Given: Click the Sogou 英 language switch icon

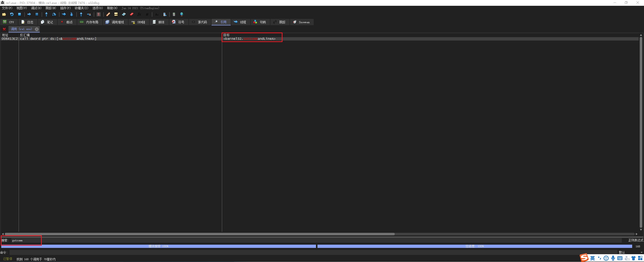Looking at the screenshot, I should 593,258.
